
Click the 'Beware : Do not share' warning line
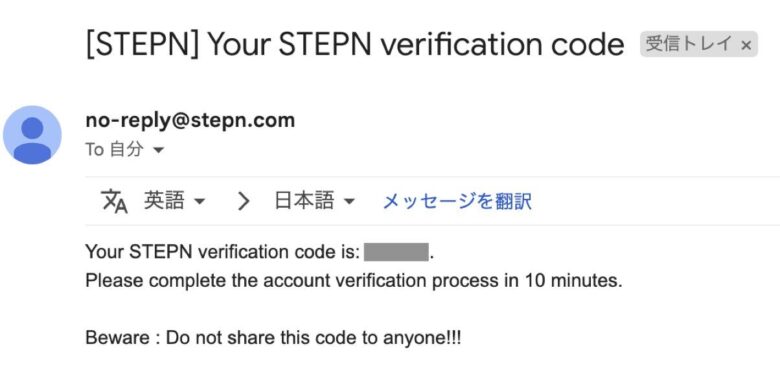point(273,339)
